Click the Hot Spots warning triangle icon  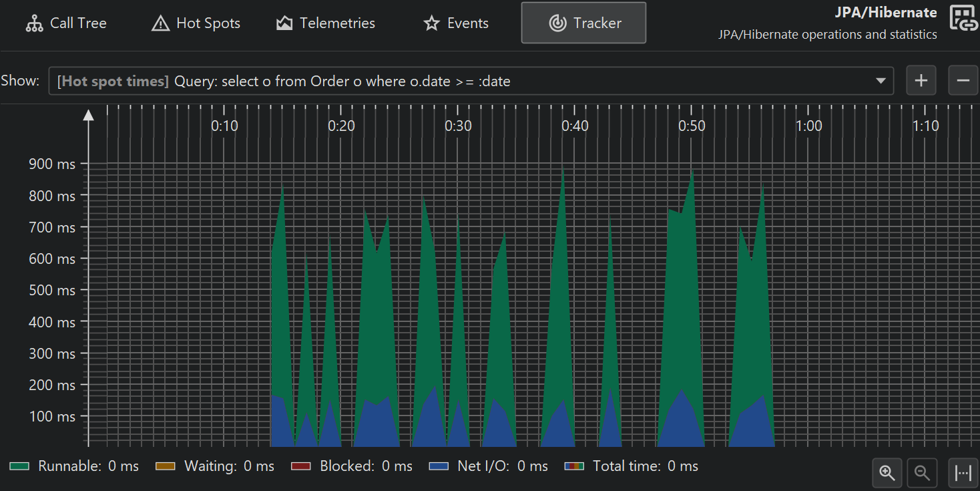pyautogui.click(x=161, y=23)
